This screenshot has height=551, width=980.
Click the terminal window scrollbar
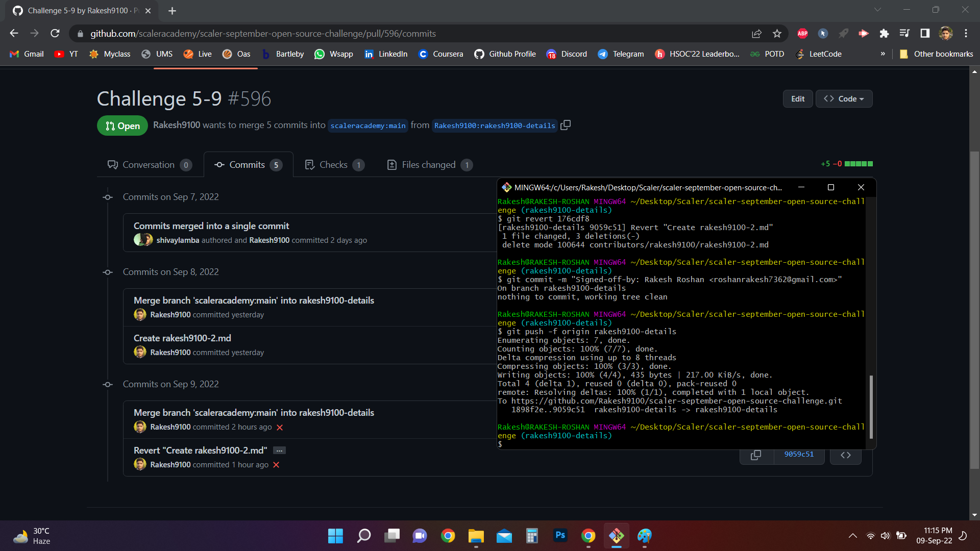point(871,407)
